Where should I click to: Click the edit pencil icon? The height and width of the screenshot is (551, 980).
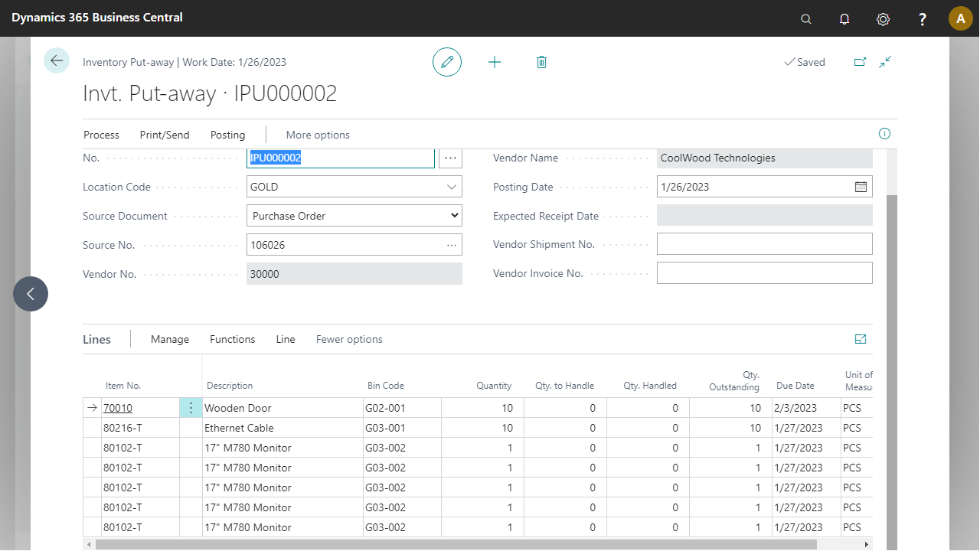pos(447,62)
